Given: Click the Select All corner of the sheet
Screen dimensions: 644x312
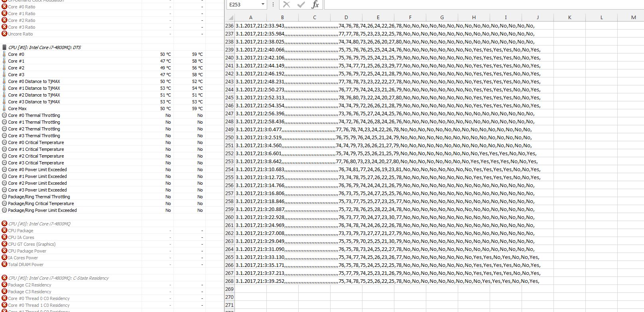Looking at the screenshot, I should (229, 17).
